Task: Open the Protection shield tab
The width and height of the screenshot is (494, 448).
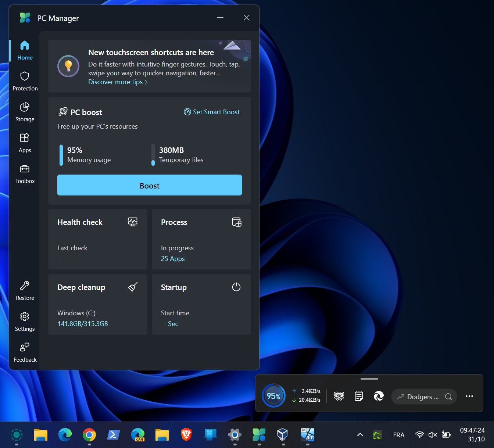Action: tap(25, 81)
